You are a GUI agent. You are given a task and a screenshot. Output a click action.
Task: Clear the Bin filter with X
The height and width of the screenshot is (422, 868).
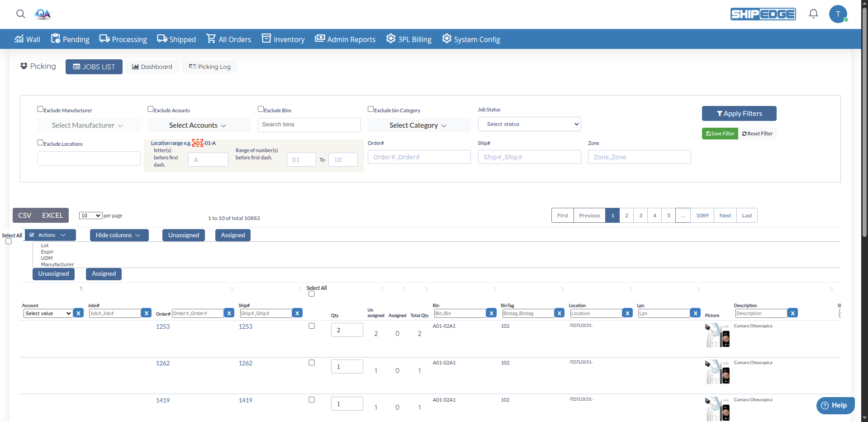click(492, 313)
